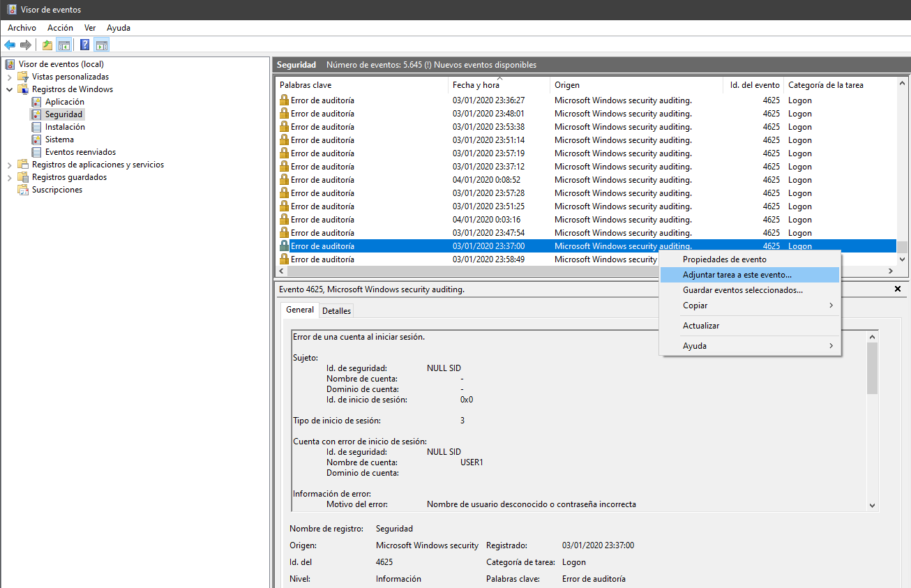Switch to the Detalles tab

click(x=337, y=311)
